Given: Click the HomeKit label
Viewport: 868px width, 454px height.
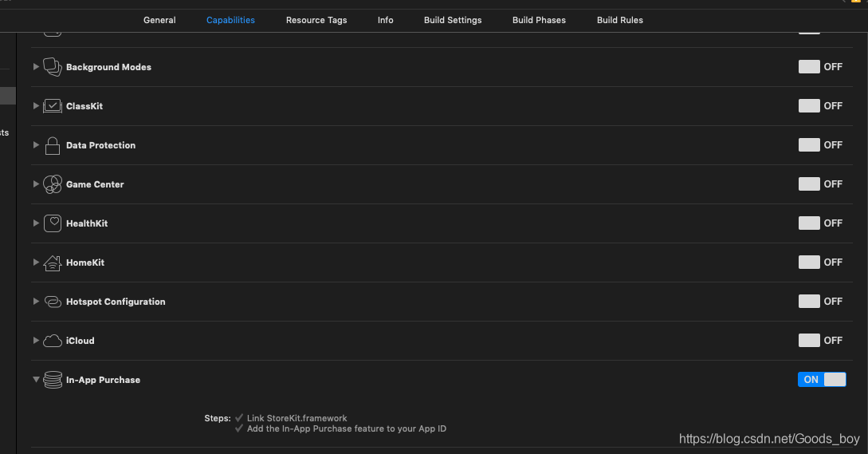Looking at the screenshot, I should (85, 263).
